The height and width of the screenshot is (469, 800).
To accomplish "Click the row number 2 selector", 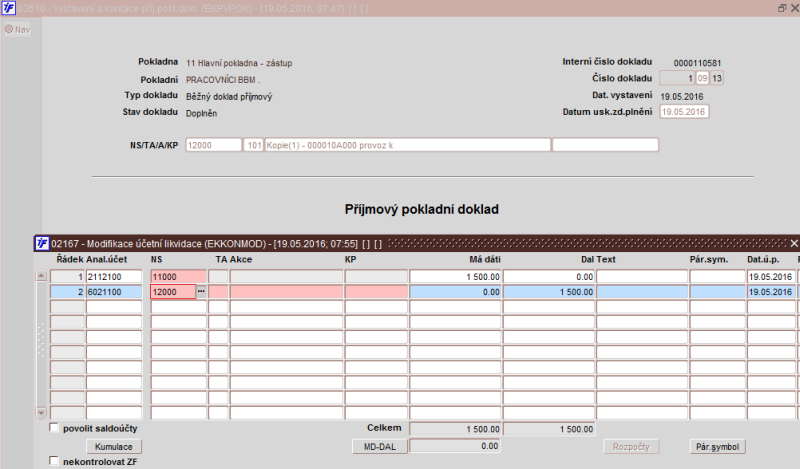I will point(67,292).
